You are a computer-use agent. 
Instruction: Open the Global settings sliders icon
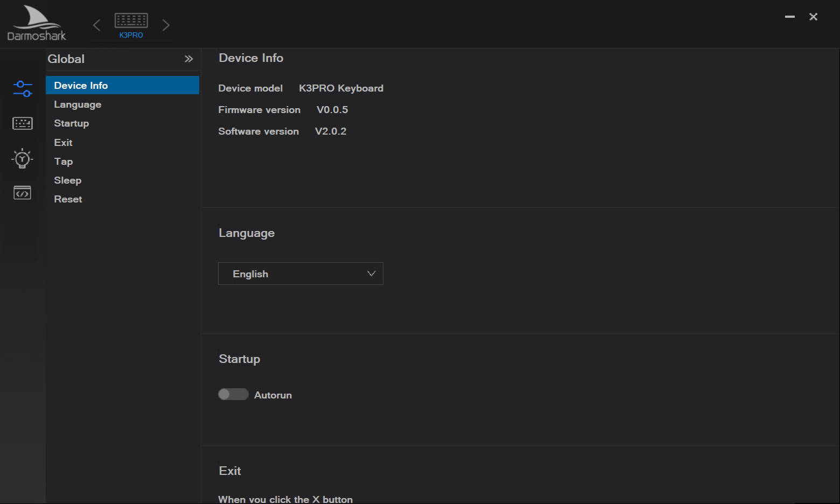(x=23, y=89)
